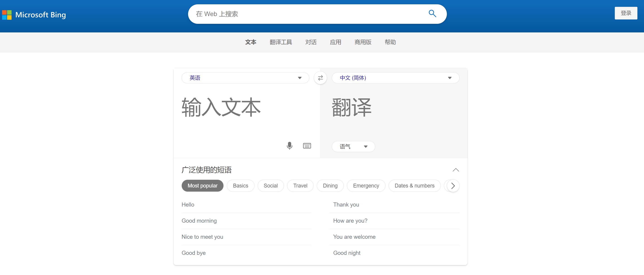Click the swap languages icon
644x275 pixels.
click(x=320, y=78)
